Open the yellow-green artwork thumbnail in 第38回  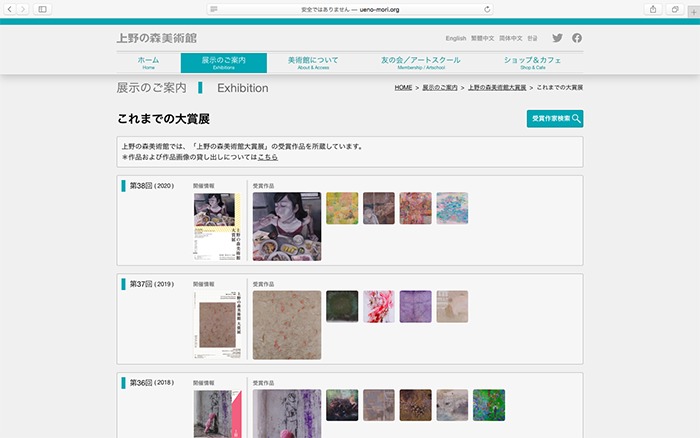pyautogui.click(x=342, y=208)
